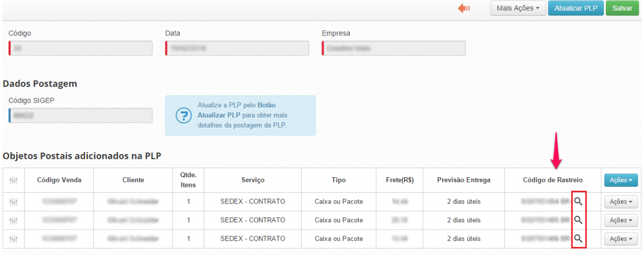The height and width of the screenshot is (255, 644).
Task: Click the column settings icon in table header
Action: [14, 181]
